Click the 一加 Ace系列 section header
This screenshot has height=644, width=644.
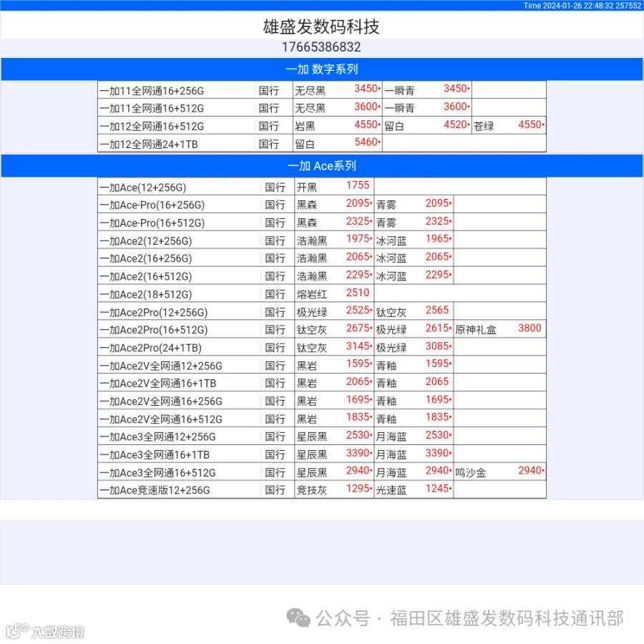tap(322, 166)
